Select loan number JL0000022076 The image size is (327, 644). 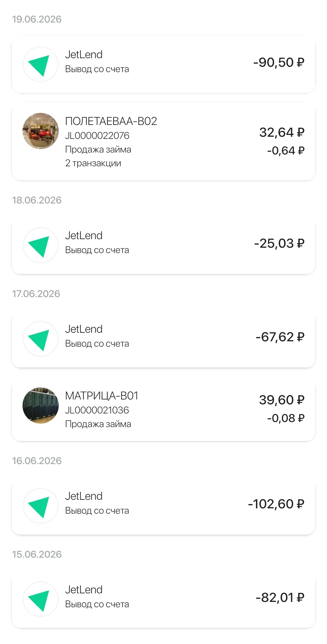[97, 136]
